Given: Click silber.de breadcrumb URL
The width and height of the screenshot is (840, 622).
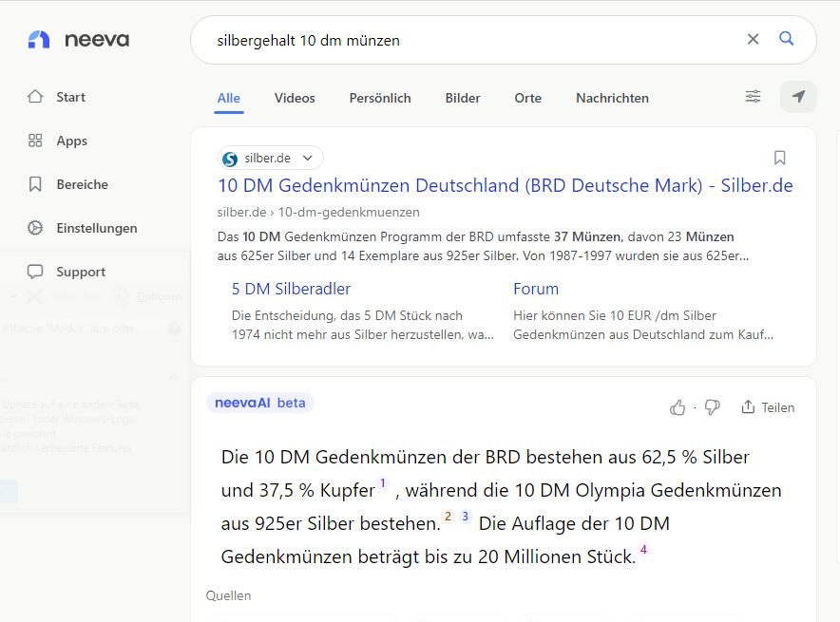Looking at the screenshot, I should (x=318, y=213).
